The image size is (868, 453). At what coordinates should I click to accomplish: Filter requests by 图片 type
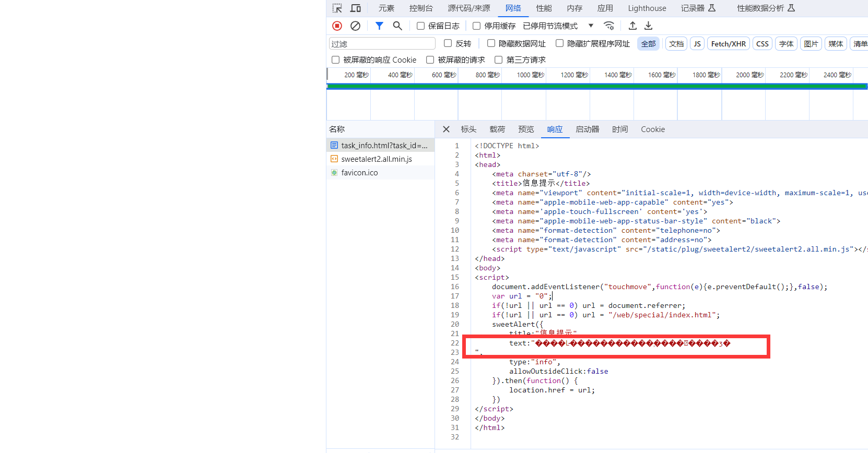(811, 44)
